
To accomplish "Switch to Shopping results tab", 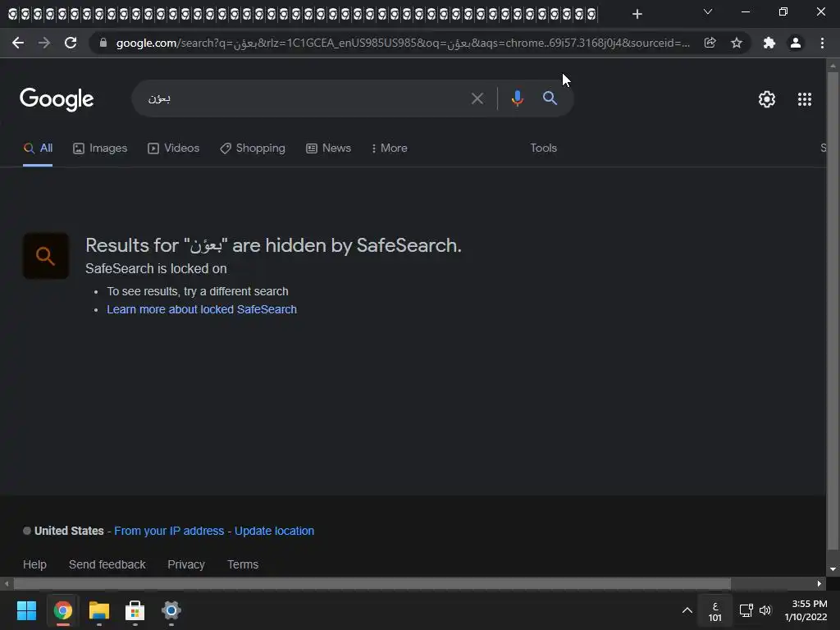I will coord(253,148).
